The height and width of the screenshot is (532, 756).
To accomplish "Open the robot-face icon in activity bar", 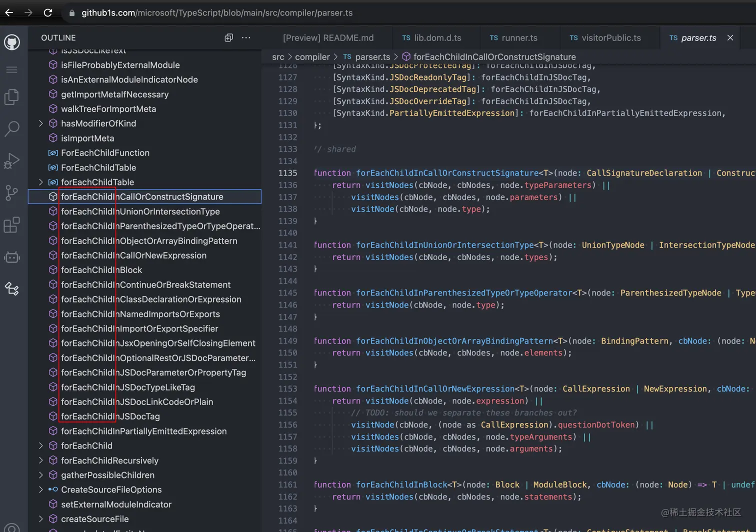I will click(x=11, y=257).
